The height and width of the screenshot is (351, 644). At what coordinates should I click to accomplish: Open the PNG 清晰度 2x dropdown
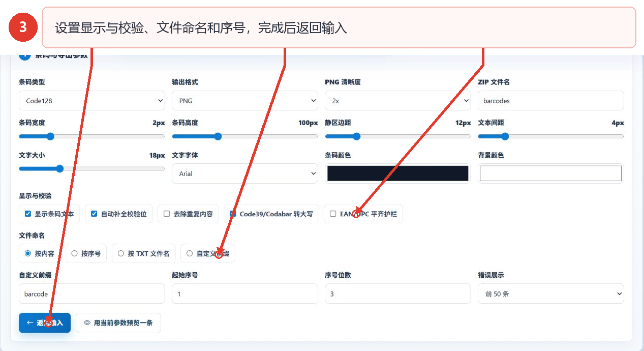(x=398, y=101)
